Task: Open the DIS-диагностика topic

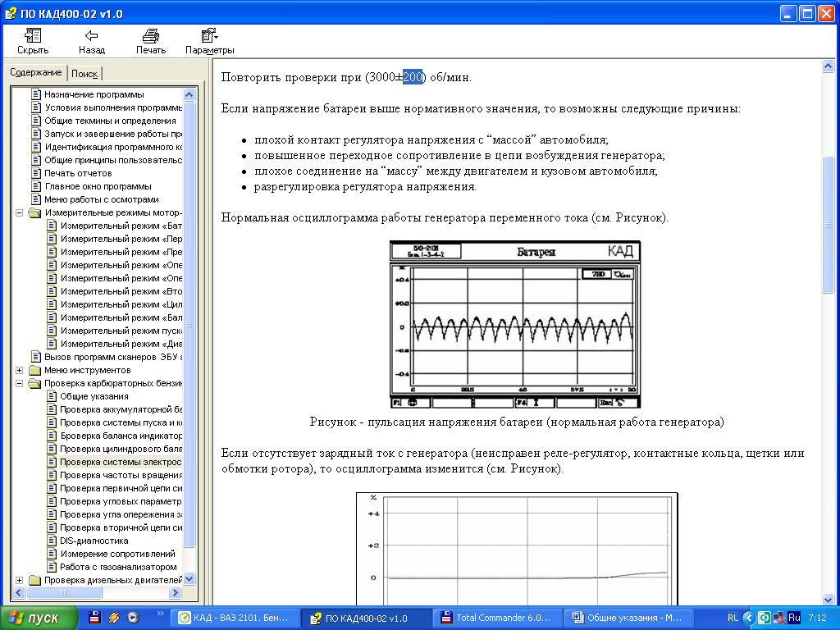Action: click(94, 541)
